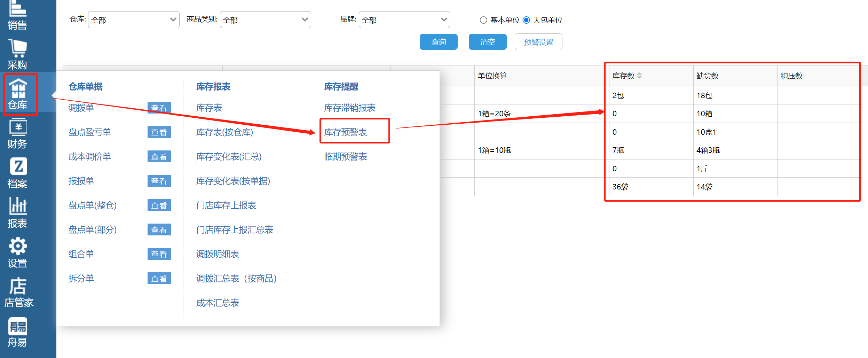Open 调拨明细表 report
The height and width of the screenshot is (358, 868).
pos(218,254)
